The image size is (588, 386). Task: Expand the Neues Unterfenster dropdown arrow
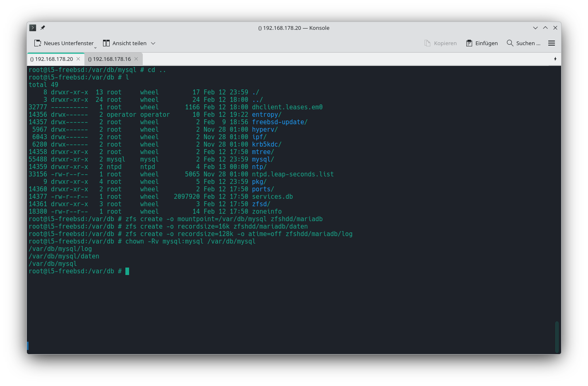[95, 47]
